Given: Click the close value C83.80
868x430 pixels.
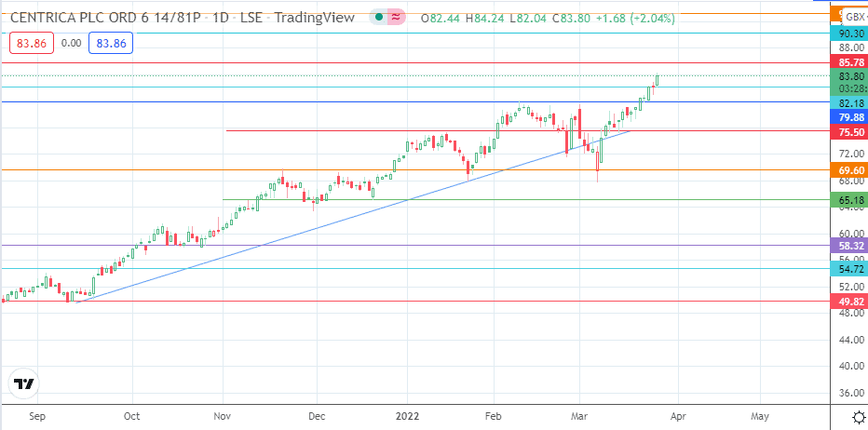Looking at the screenshot, I should click(571, 19).
